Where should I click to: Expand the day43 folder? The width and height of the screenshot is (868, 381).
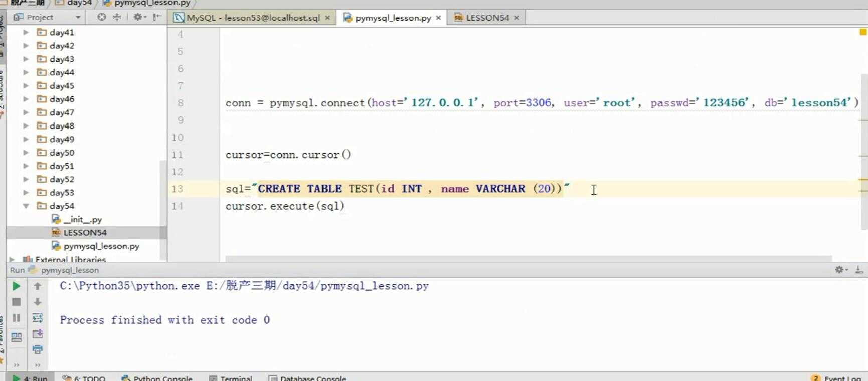26,59
